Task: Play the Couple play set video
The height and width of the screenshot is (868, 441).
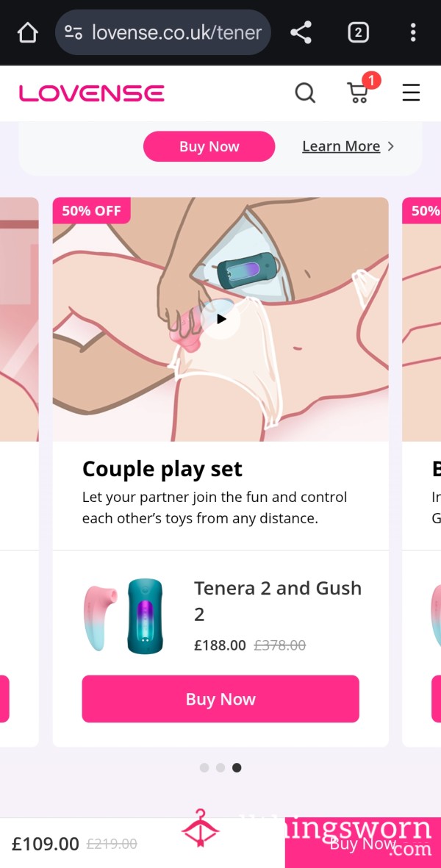Action: point(220,319)
